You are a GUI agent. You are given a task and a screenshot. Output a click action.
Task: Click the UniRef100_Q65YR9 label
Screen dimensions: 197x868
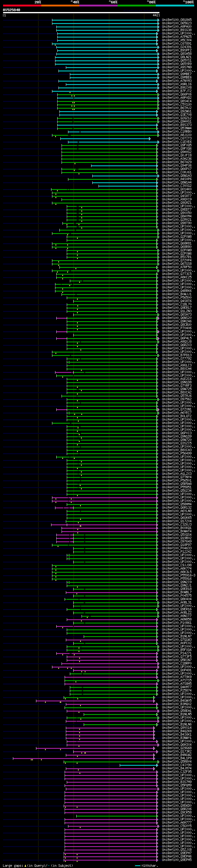tap(177, 64)
